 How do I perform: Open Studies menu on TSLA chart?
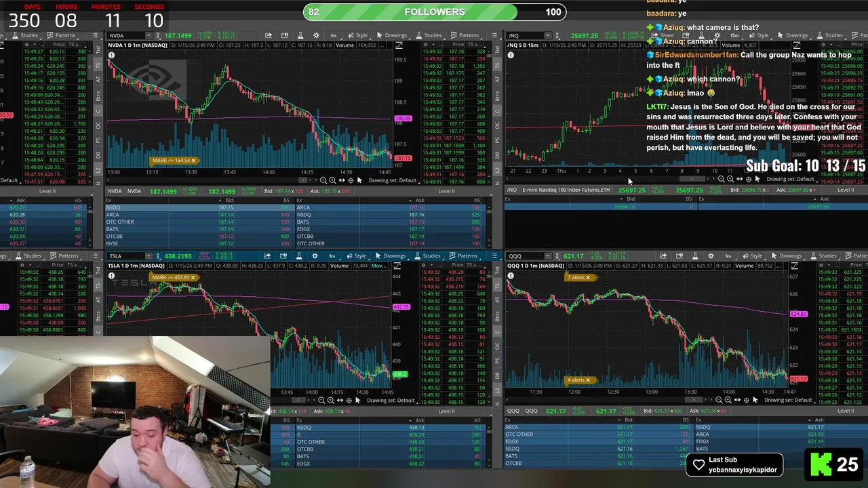coord(427,256)
